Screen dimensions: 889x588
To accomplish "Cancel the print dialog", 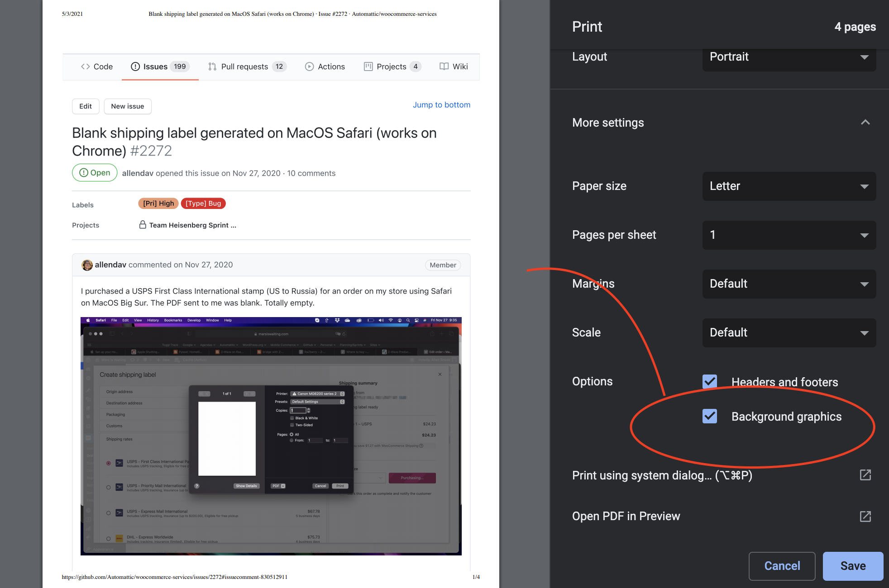I will point(782,566).
